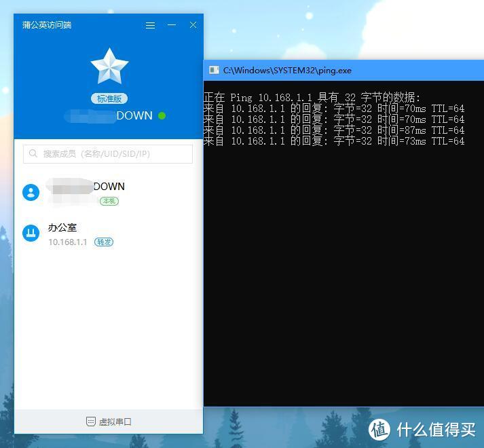Click the search magnifier icon
This screenshot has height=448, width=484.
(33, 153)
